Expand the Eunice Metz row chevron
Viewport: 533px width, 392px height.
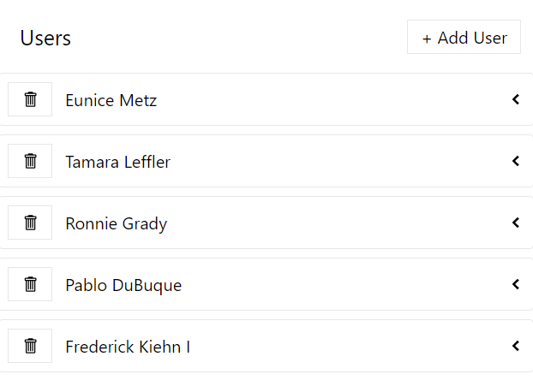516,99
